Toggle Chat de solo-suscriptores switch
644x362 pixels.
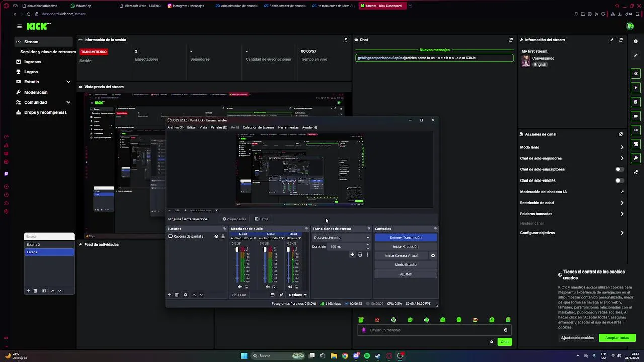pyautogui.click(x=620, y=169)
